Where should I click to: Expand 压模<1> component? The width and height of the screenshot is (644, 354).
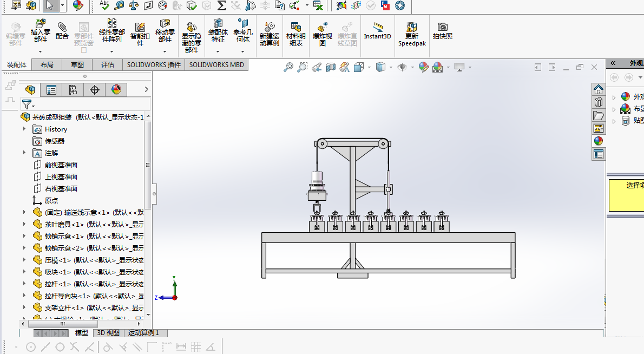pyautogui.click(x=24, y=260)
